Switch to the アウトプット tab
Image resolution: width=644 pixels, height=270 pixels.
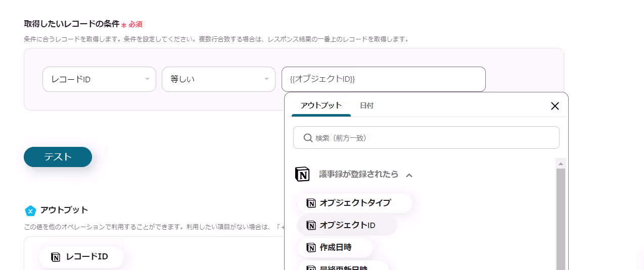pos(321,105)
